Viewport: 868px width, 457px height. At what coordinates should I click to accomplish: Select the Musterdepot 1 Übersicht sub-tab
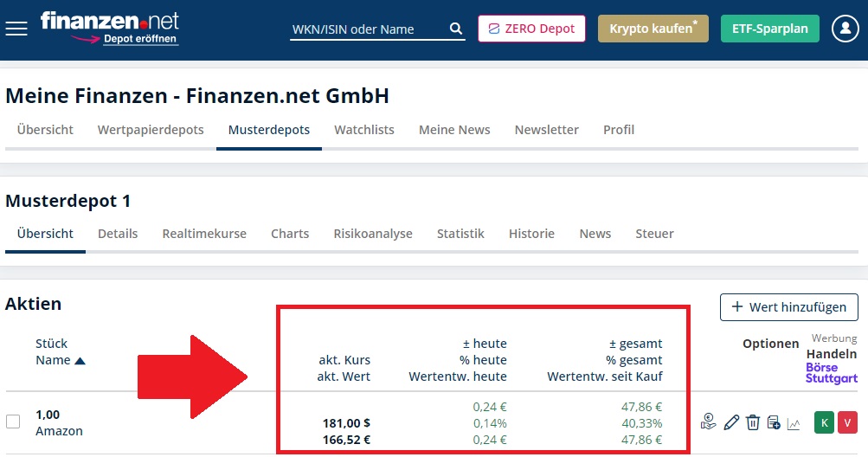(x=45, y=234)
